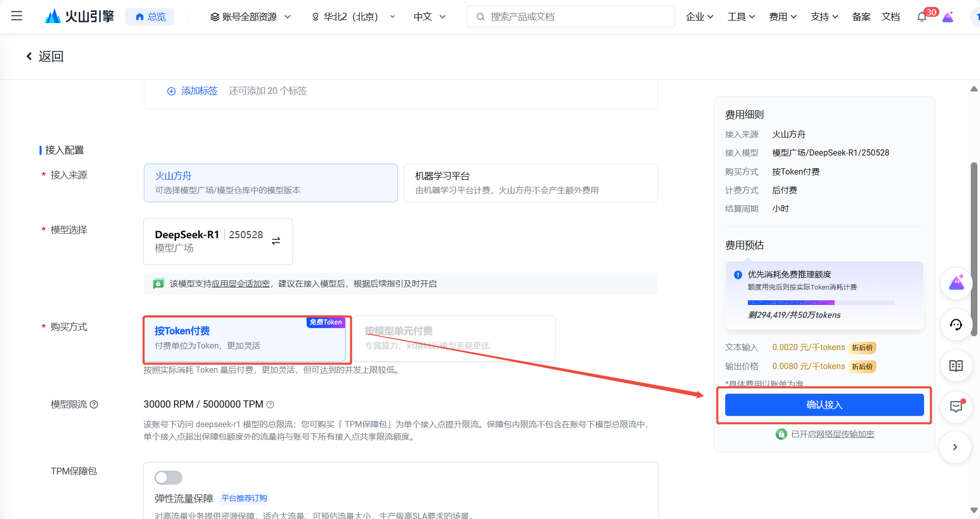Open the 总览 overview home button
980x519 pixels.
pyautogui.click(x=150, y=16)
